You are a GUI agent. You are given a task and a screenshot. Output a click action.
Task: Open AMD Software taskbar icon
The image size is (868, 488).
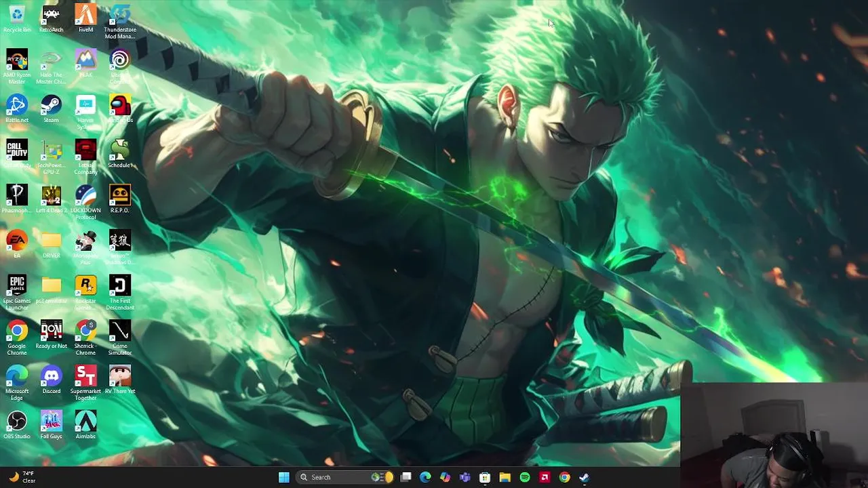(544, 477)
